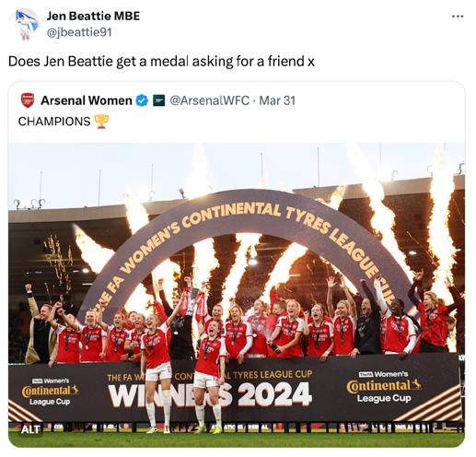The width and height of the screenshot is (476, 457).
Task: Select the Continental League Cup logo on right
Action: pos(384,387)
